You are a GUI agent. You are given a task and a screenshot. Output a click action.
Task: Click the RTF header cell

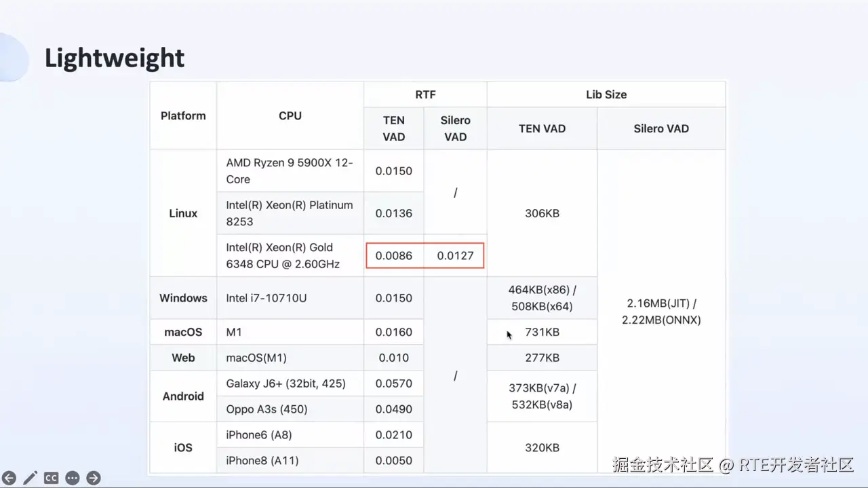click(x=425, y=94)
